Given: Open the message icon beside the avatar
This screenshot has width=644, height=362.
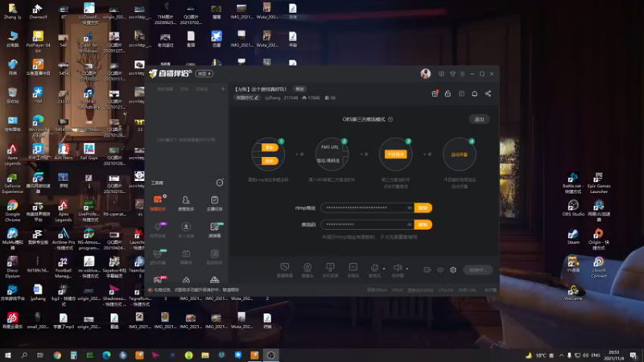Looking at the screenshot, I should (x=441, y=74).
